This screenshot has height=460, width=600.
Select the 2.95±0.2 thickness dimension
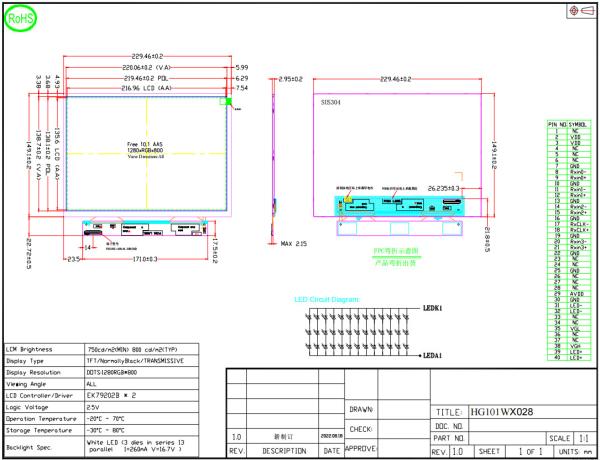(x=290, y=79)
